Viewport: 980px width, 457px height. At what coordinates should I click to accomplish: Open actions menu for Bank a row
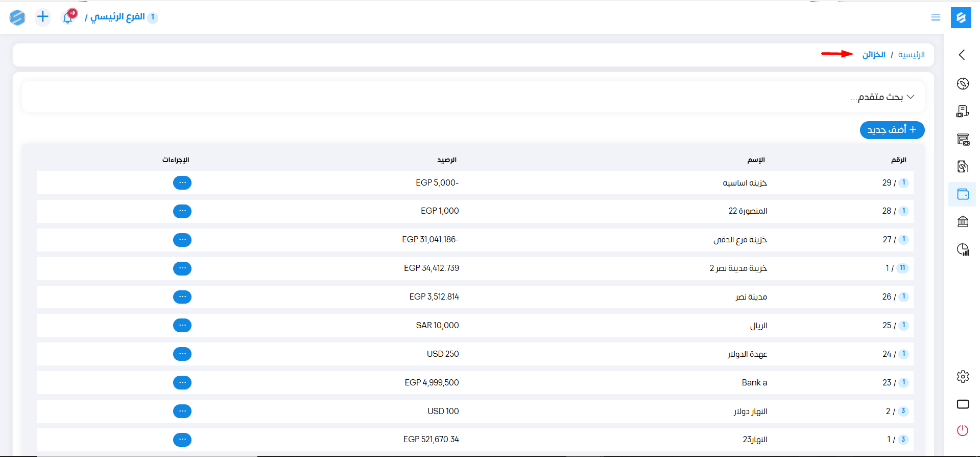[x=182, y=382]
